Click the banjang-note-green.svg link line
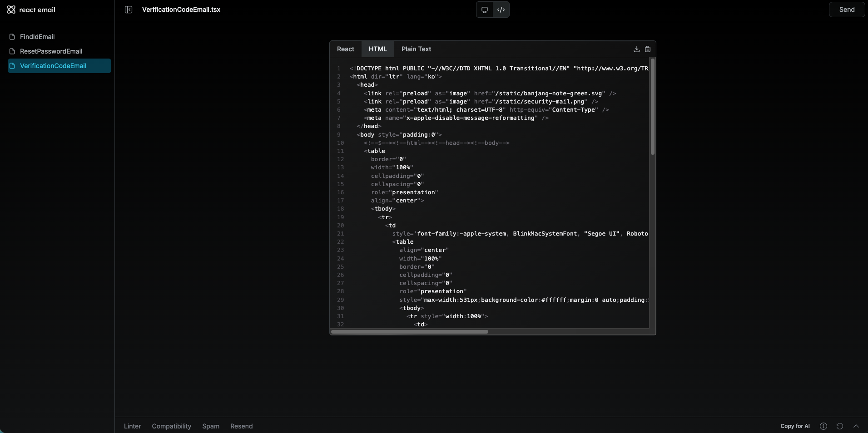 tap(490, 93)
